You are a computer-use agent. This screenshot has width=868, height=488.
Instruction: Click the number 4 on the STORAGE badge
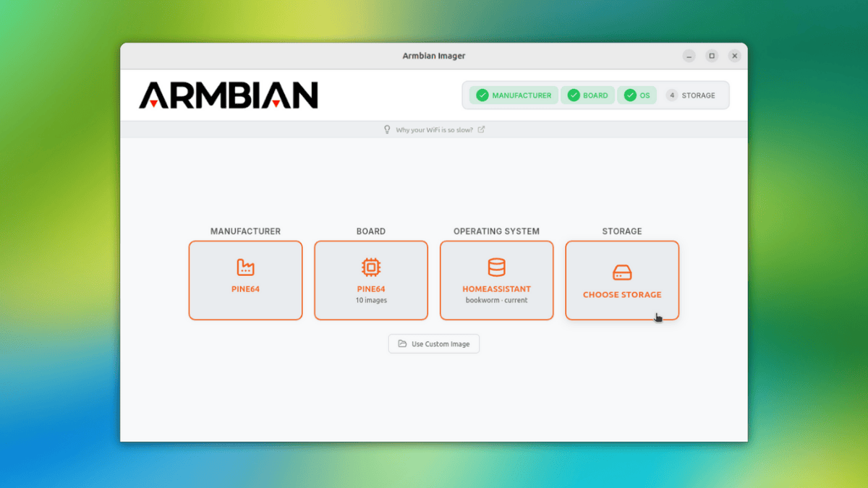pos(671,95)
